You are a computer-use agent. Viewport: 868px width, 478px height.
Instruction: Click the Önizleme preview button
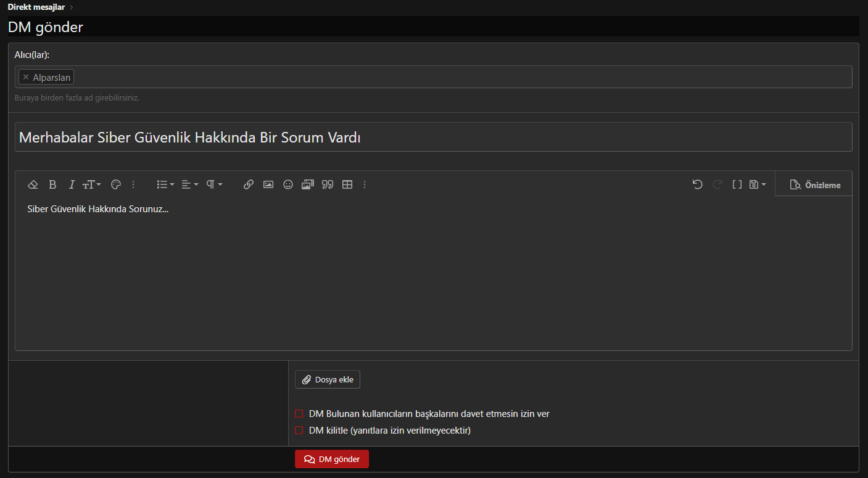point(814,184)
